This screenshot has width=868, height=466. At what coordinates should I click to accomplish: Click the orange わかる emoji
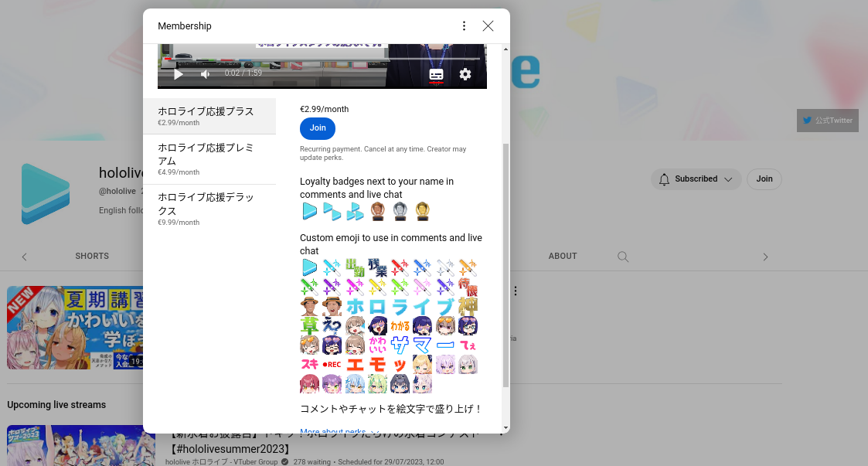[x=400, y=325]
